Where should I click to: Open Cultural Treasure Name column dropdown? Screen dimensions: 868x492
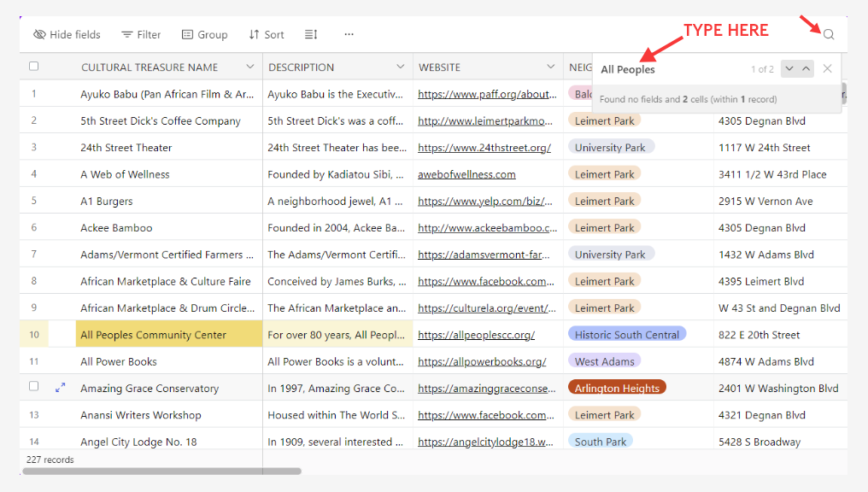coord(250,67)
